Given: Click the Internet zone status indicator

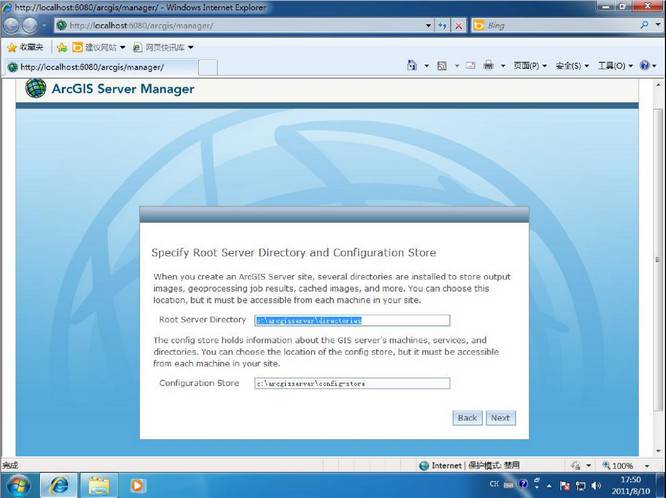Looking at the screenshot, I should coord(468,466).
